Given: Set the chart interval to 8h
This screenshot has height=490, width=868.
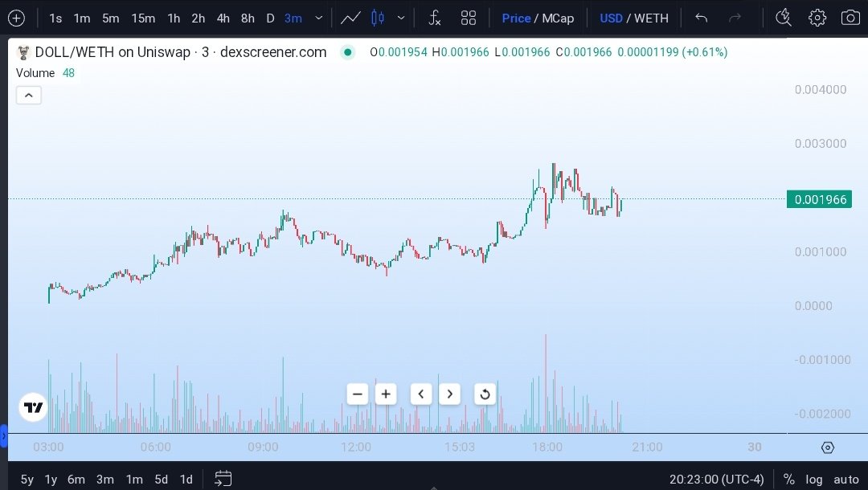Looking at the screenshot, I should [248, 18].
